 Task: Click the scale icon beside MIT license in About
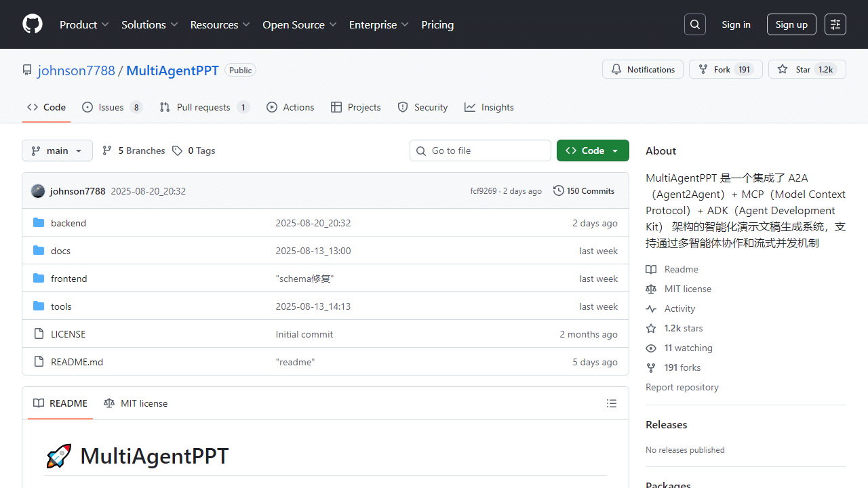[x=651, y=289]
